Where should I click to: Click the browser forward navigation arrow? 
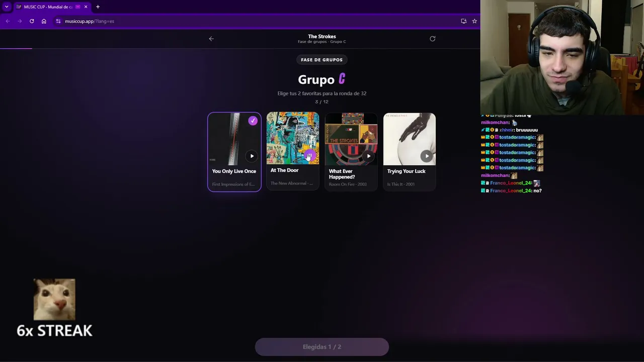pos(20,21)
